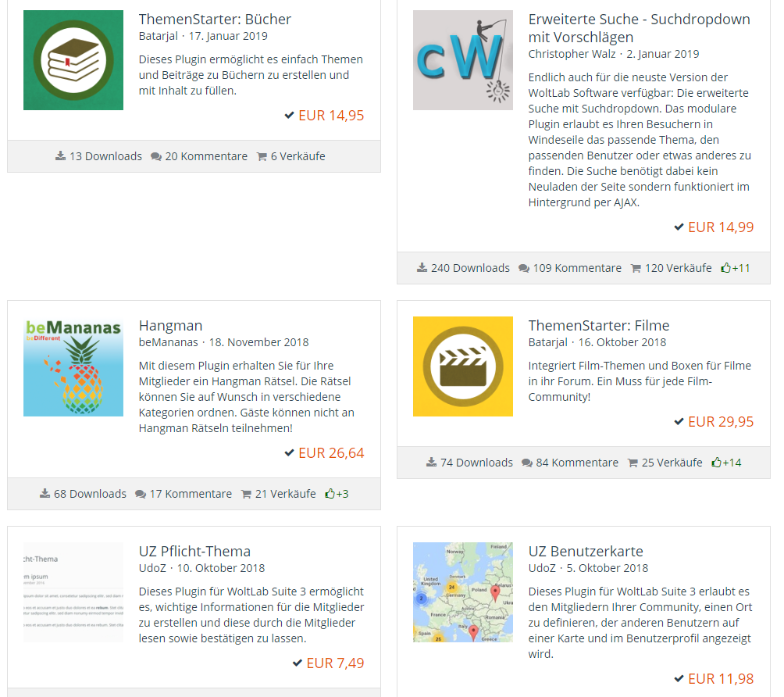Open the UZ Benutzerkarte title link
The width and height of the screenshot is (784, 697).
(586, 552)
